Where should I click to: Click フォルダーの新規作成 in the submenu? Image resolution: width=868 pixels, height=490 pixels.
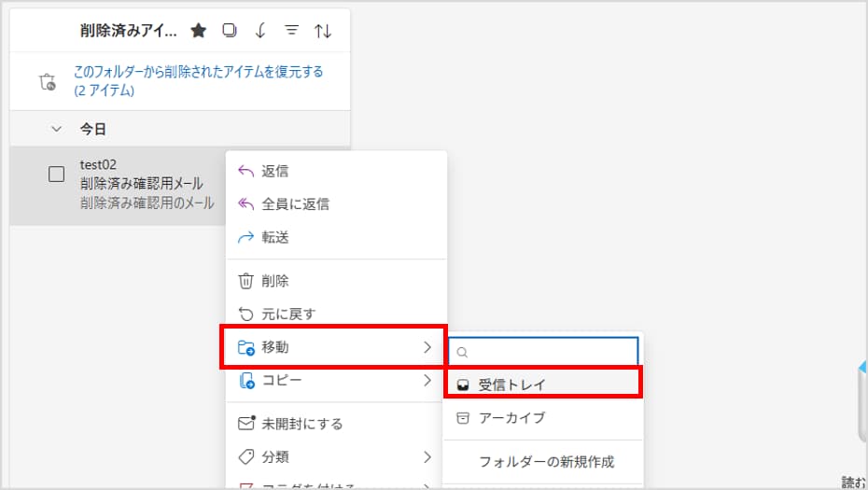546,461
